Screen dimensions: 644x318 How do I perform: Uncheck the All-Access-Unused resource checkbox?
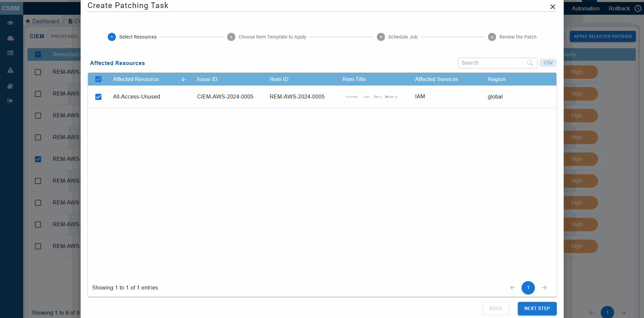point(98,97)
